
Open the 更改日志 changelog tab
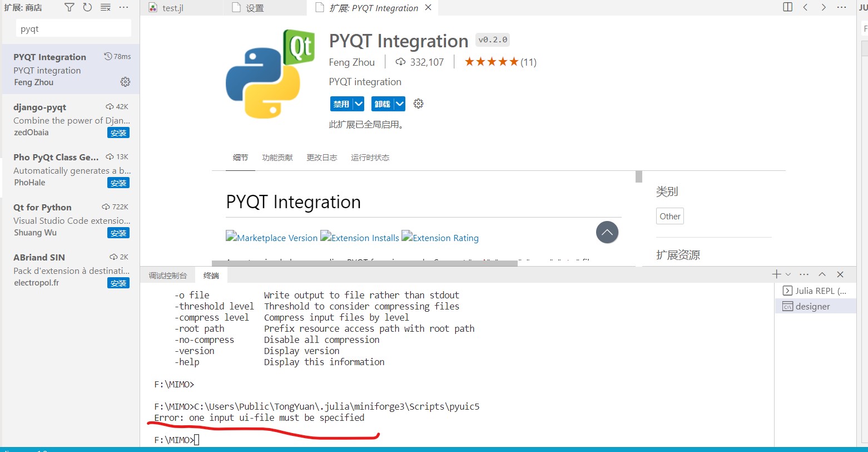(322, 158)
